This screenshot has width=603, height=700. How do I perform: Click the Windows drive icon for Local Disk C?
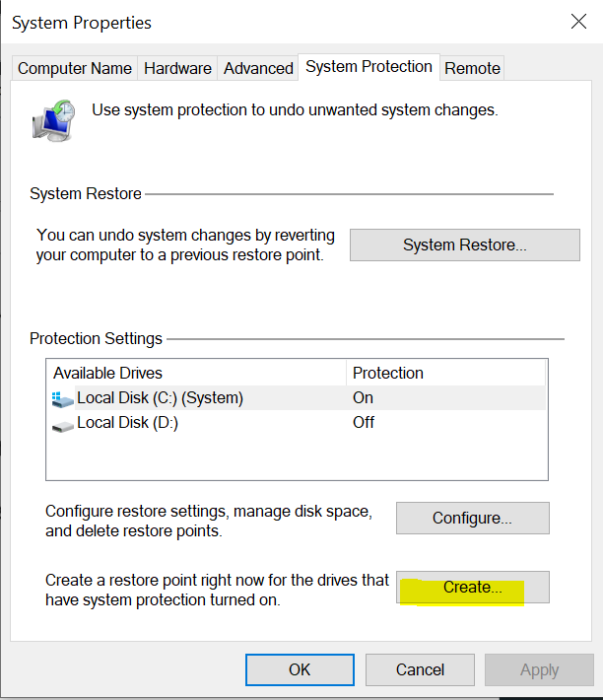(62, 398)
